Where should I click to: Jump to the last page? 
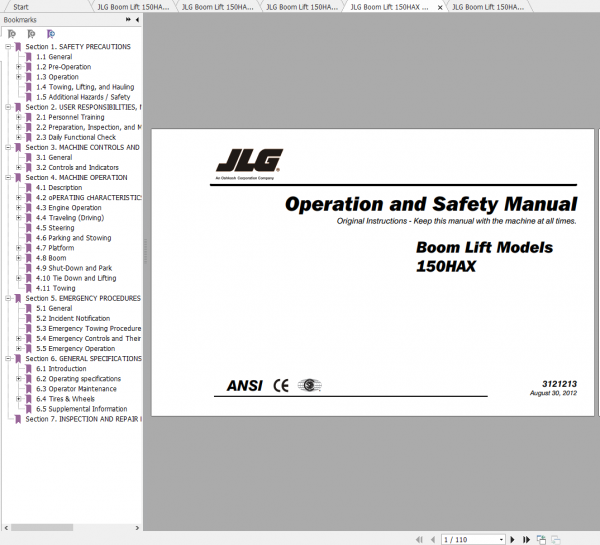click(527, 540)
